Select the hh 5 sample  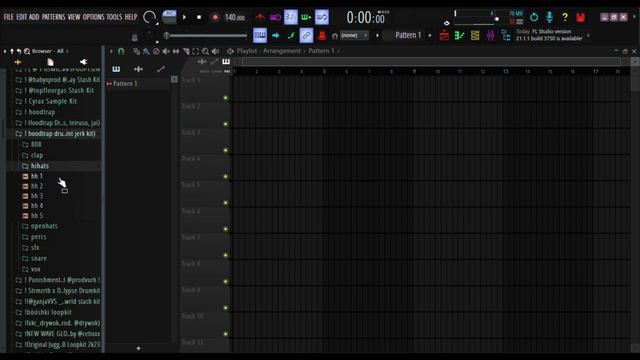click(37, 216)
